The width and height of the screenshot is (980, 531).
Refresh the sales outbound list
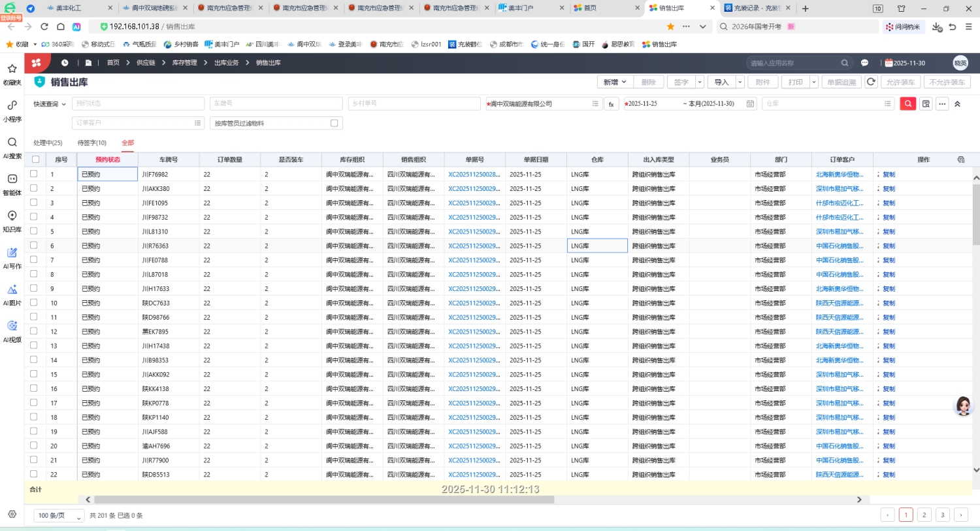pos(871,82)
